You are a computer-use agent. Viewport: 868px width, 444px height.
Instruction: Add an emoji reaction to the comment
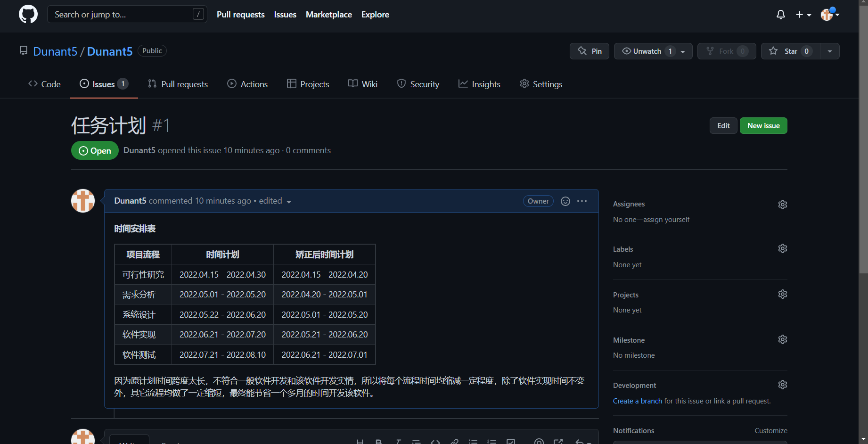pos(565,201)
